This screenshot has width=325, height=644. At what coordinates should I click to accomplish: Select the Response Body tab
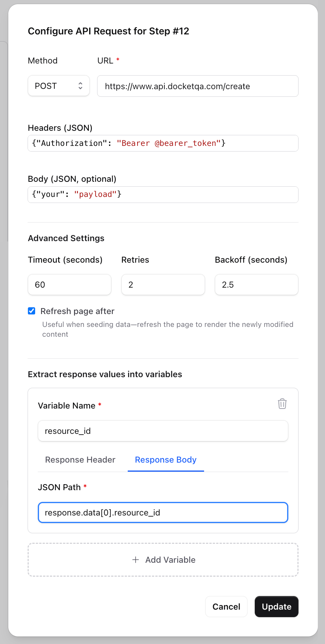(166, 460)
